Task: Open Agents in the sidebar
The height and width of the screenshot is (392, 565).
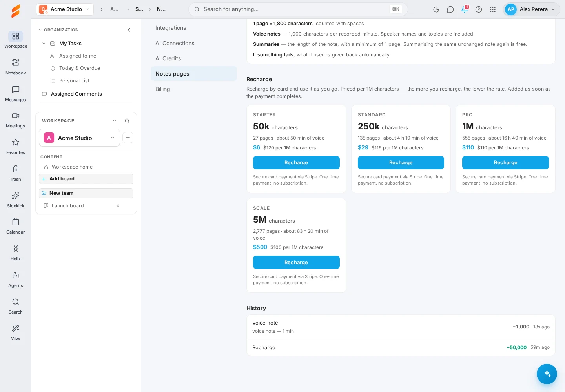Action: 16,279
